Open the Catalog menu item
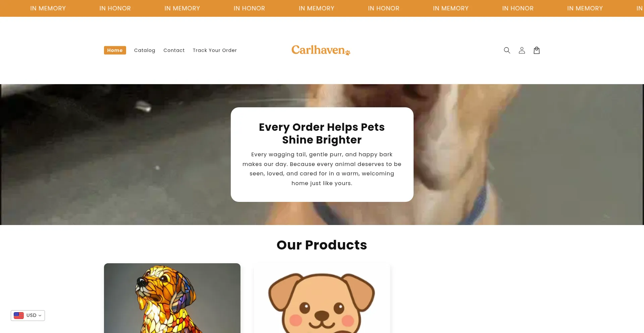 [145, 50]
